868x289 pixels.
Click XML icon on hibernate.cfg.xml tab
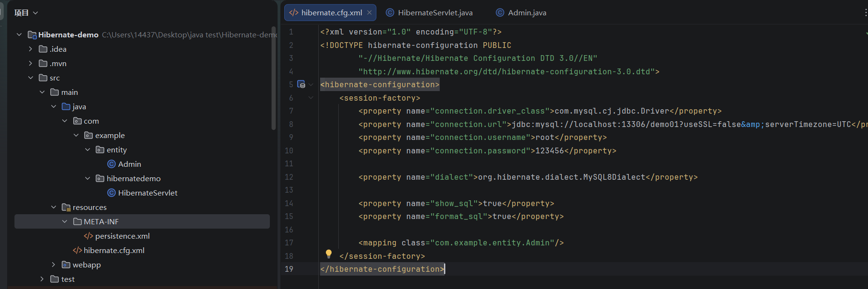click(294, 13)
